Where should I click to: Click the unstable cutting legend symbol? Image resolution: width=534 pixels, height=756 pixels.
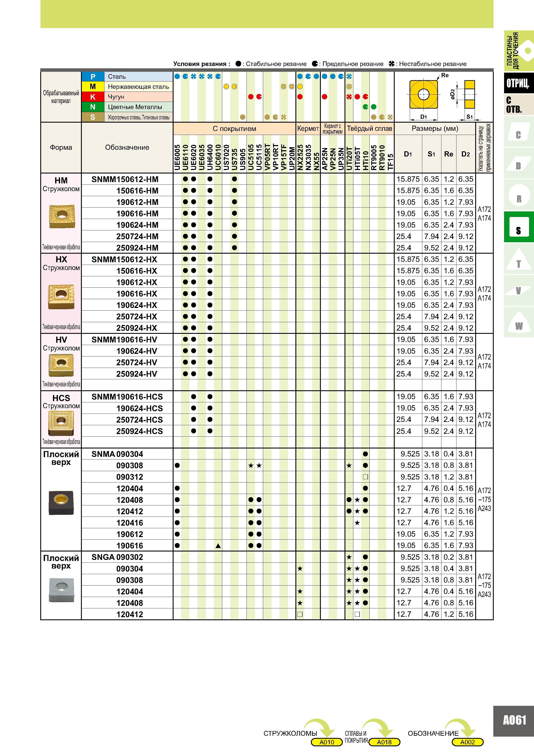point(391,64)
